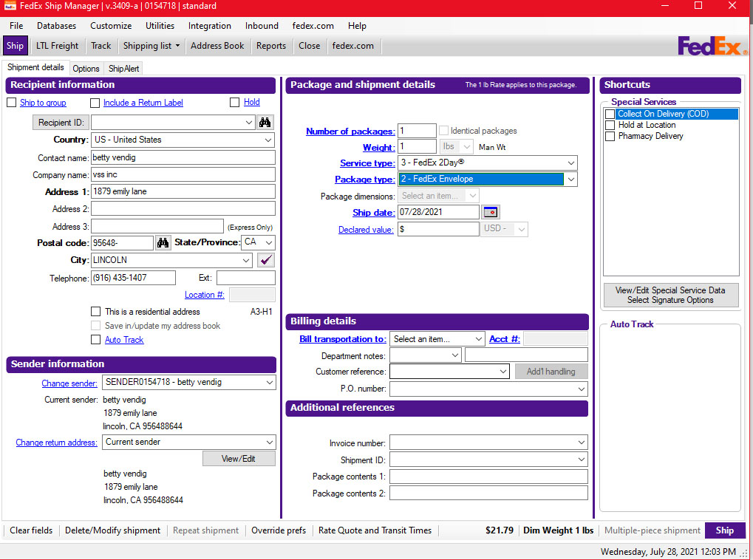Switch to the Options tab

tap(86, 69)
